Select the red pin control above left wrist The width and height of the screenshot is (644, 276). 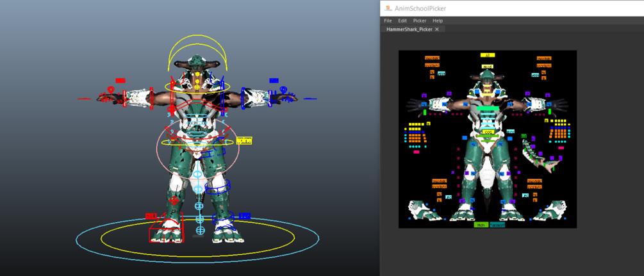[110, 90]
